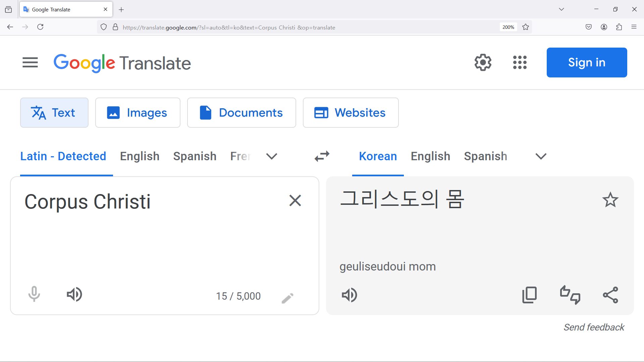This screenshot has width=644, height=362.
Task: Select Latin - Detected source language
Action: 63,156
